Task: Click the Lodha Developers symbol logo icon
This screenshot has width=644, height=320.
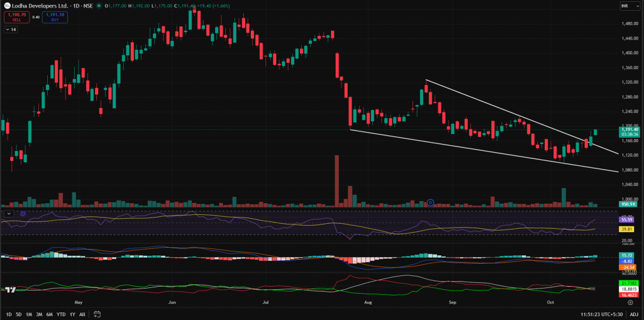Action: [6, 6]
